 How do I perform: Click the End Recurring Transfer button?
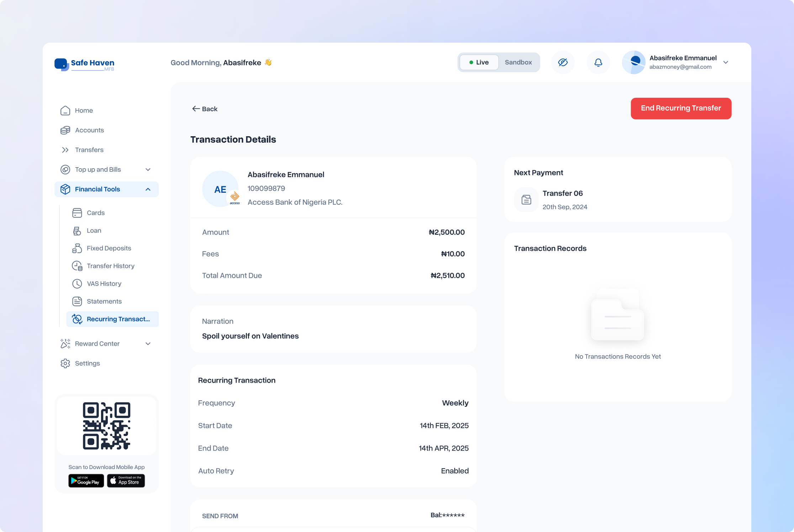[x=681, y=108]
